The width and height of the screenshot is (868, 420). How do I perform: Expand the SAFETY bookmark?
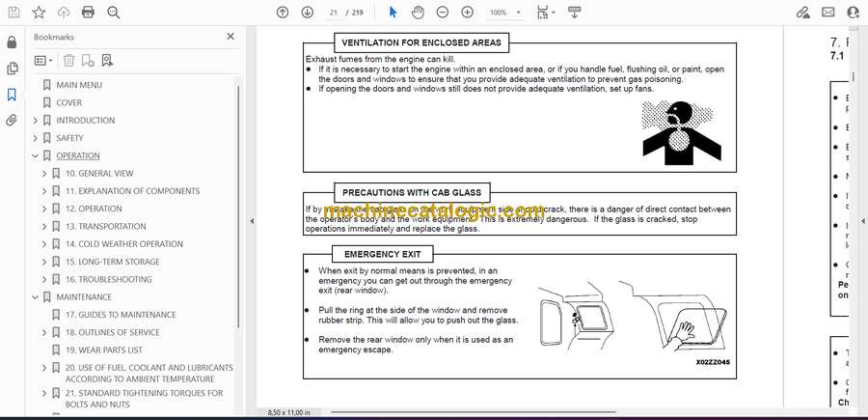36,138
